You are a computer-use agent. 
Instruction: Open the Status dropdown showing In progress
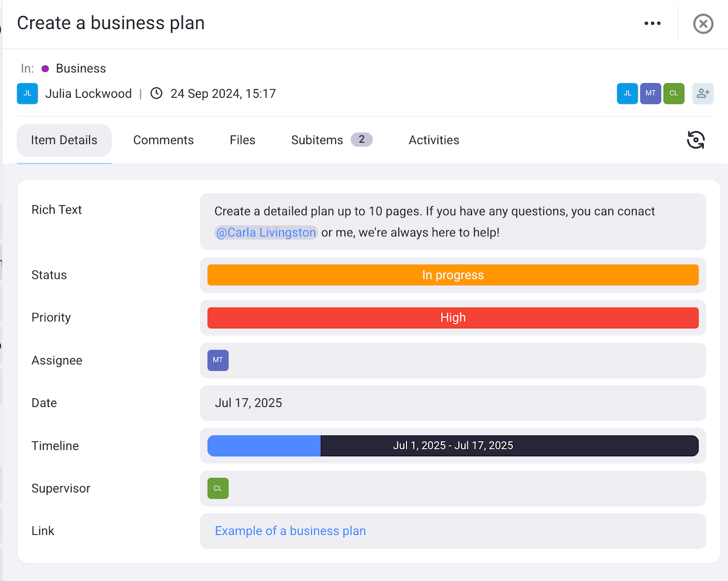(x=453, y=274)
